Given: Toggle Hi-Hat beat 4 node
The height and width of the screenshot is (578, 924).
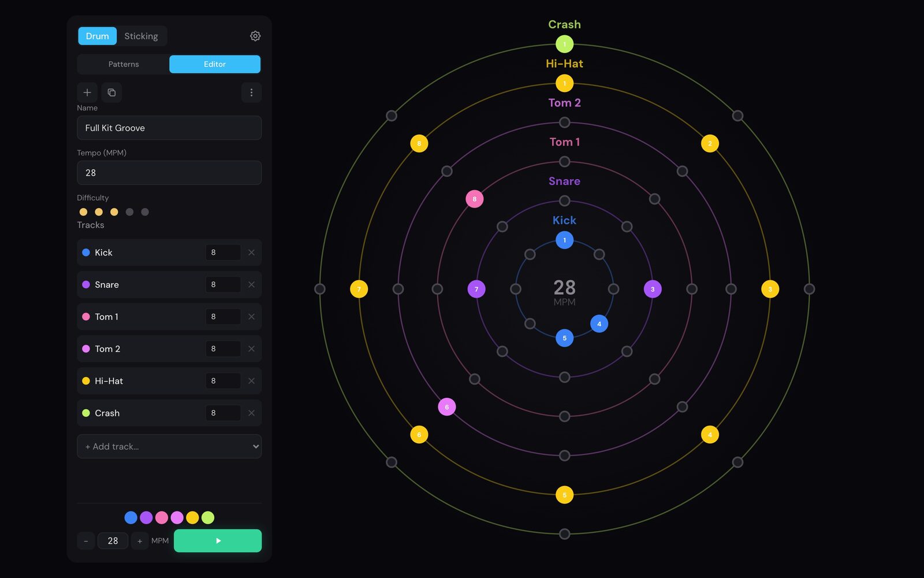Looking at the screenshot, I should [710, 435].
